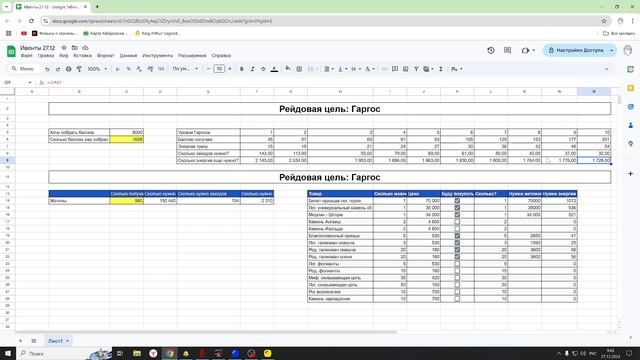Viewport: 640px width, 360px height.
Task: Click the Меню search box
Action: tap(25, 69)
